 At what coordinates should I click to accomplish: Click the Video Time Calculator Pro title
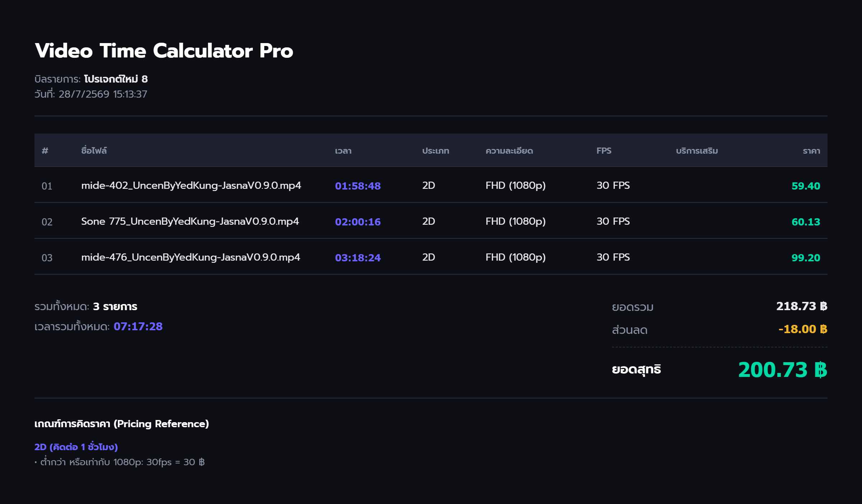[x=164, y=51]
